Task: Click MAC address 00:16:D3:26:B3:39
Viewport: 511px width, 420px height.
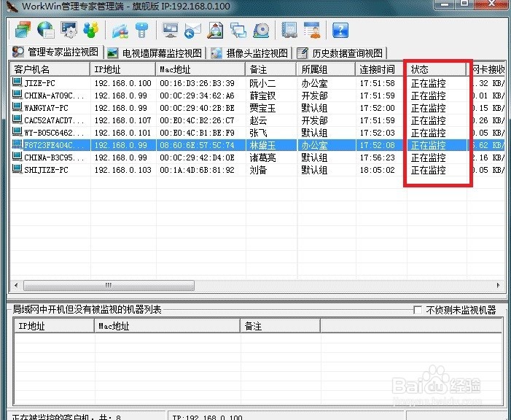Action: [x=197, y=83]
